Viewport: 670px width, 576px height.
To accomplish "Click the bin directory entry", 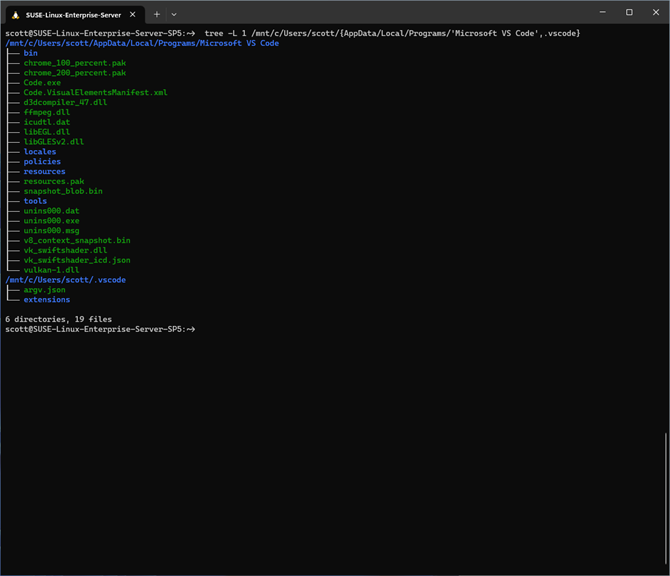I will point(31,53).
